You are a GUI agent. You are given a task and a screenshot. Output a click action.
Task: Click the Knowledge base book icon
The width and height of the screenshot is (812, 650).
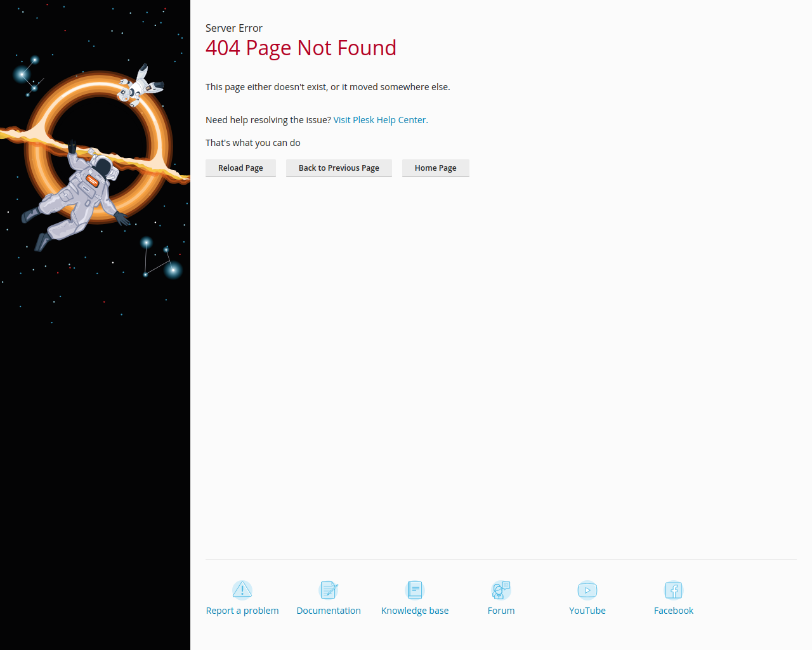415,590
